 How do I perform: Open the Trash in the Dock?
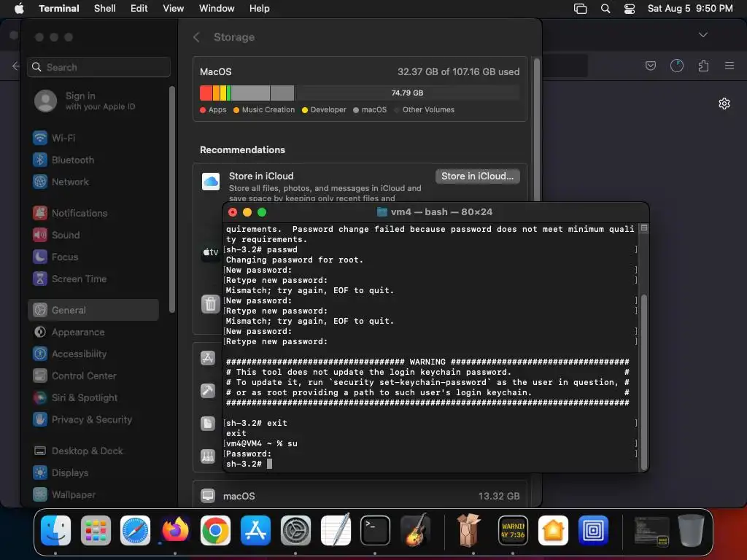click(x=692, y=531)
